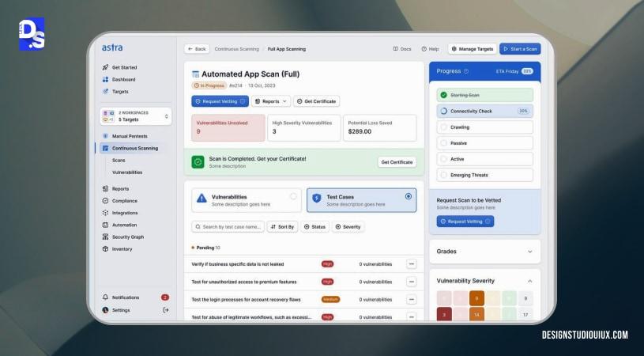
Task: Open the Vulnerabilities sidebar submenu item
Action: (x=127, y=172)
